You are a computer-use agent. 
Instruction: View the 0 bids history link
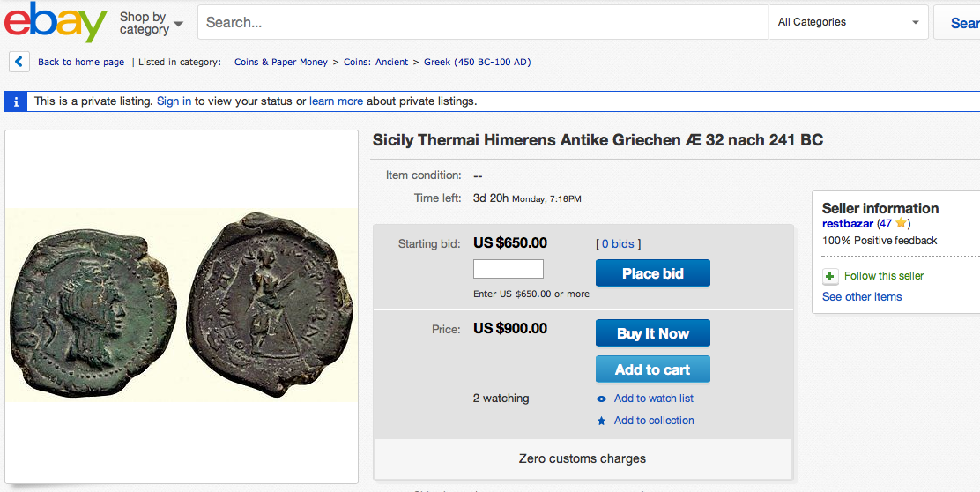619,243
